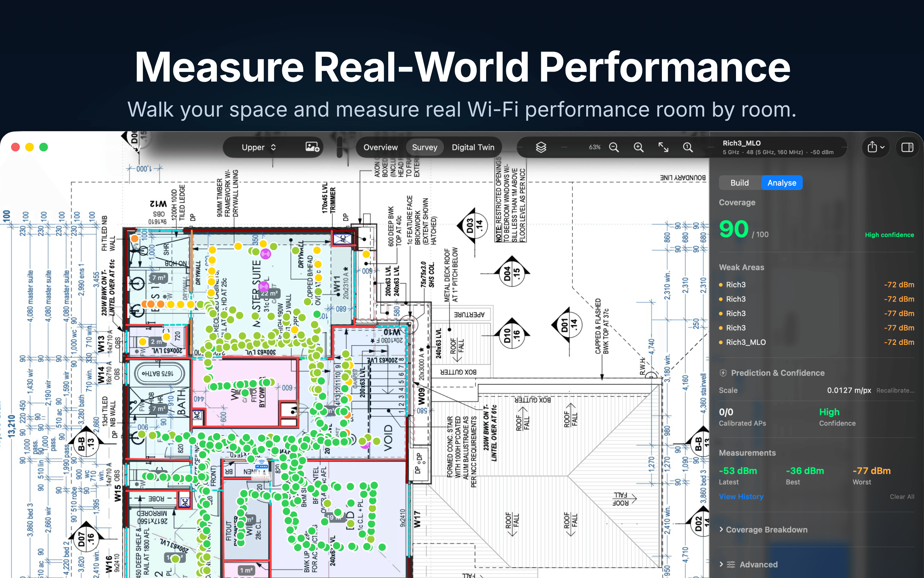
Task: Select fourth Rich3 weak area row
Action: pyautogui.click(x=816, y=328)
